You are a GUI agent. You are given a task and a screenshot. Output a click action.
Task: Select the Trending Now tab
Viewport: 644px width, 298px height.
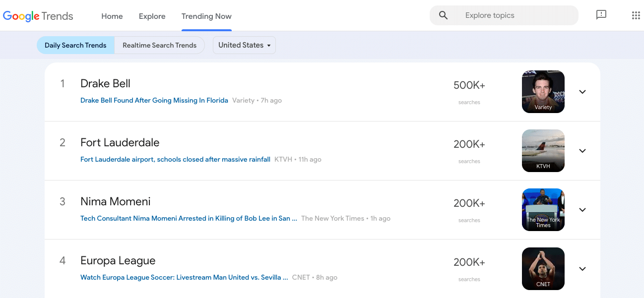tap(206, 16)
